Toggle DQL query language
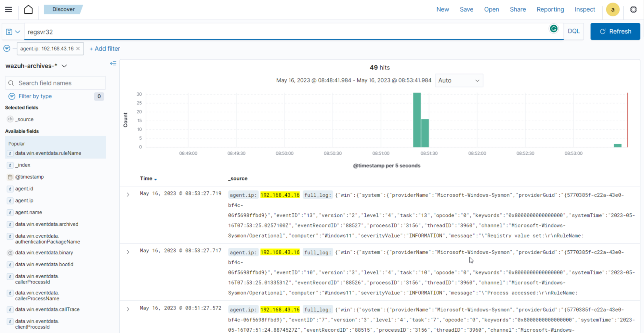 coord(573,31)
